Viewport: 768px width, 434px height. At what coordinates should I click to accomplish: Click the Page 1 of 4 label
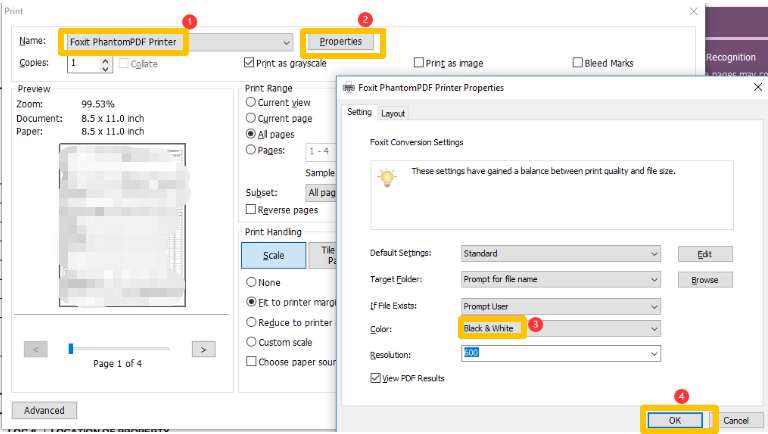pyautogui.click(x=118, y=363)
